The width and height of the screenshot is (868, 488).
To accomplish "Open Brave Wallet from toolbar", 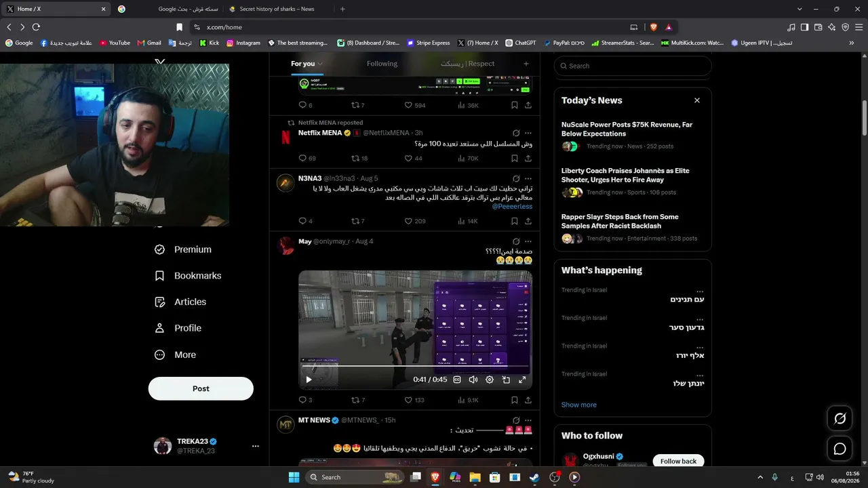I will point(818,27).
